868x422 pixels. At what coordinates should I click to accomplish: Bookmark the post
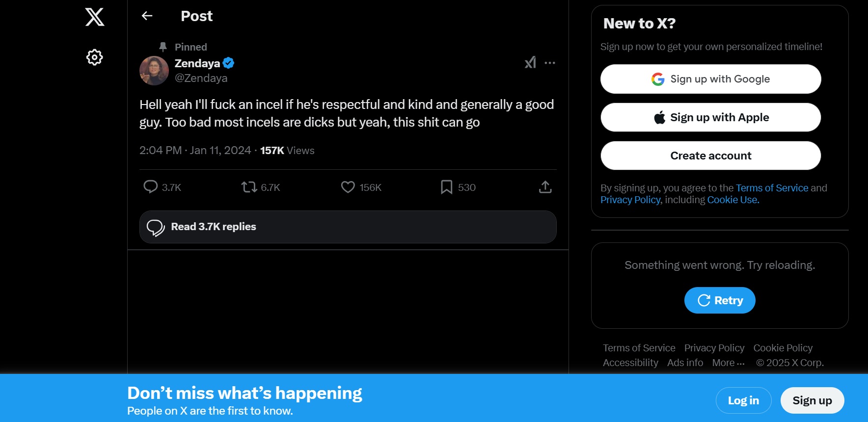pos(446,187)
